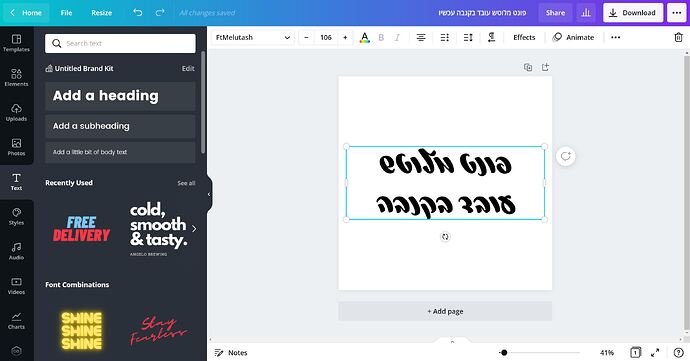The height and width of the screenshot is (361, 690).
Task: Click the Redo arrow
Action: pos(160,13)
